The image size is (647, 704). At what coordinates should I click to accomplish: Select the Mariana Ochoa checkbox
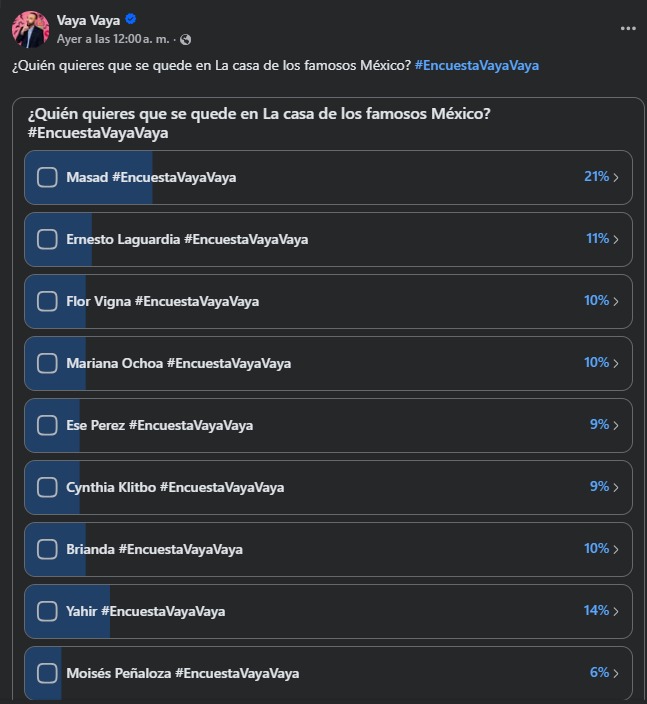click(x=47, y=363)
